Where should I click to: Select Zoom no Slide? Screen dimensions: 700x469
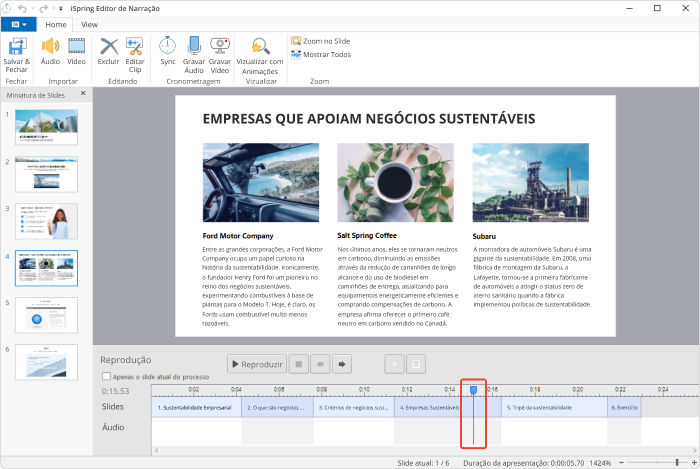point(321,41)
